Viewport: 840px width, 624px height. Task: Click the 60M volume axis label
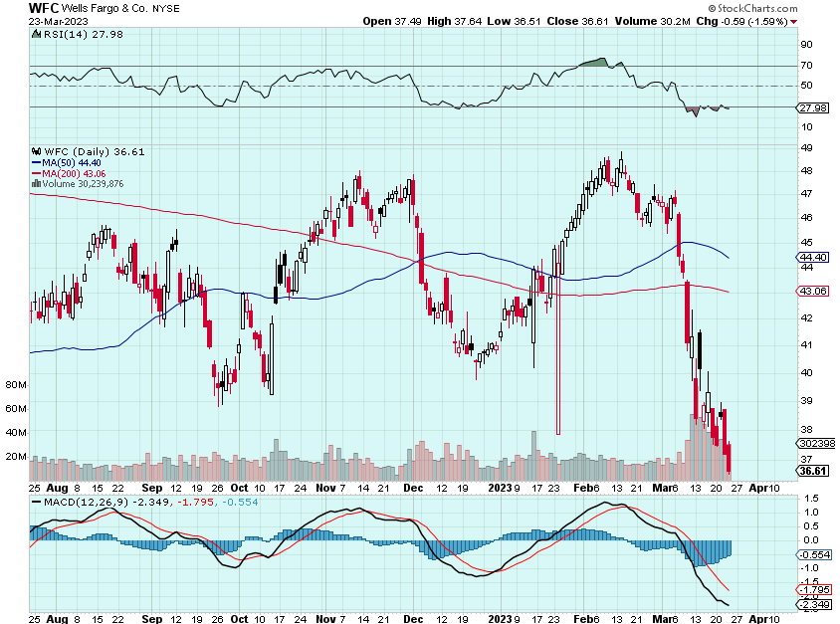16,409
